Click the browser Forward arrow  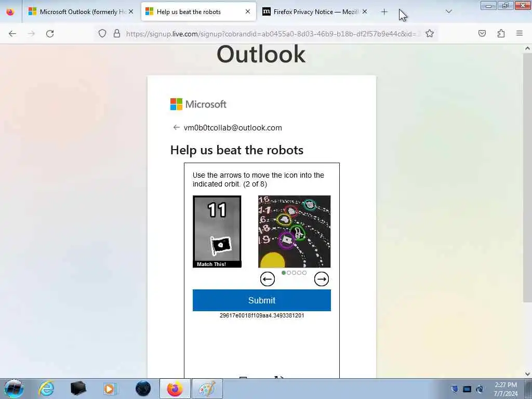tap(31, 34)
